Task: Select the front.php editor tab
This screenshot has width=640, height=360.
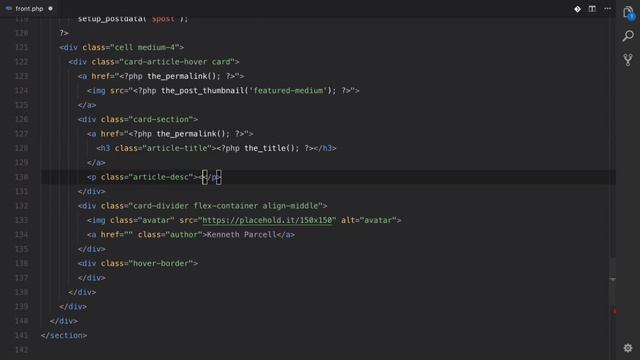Action: 29,8
